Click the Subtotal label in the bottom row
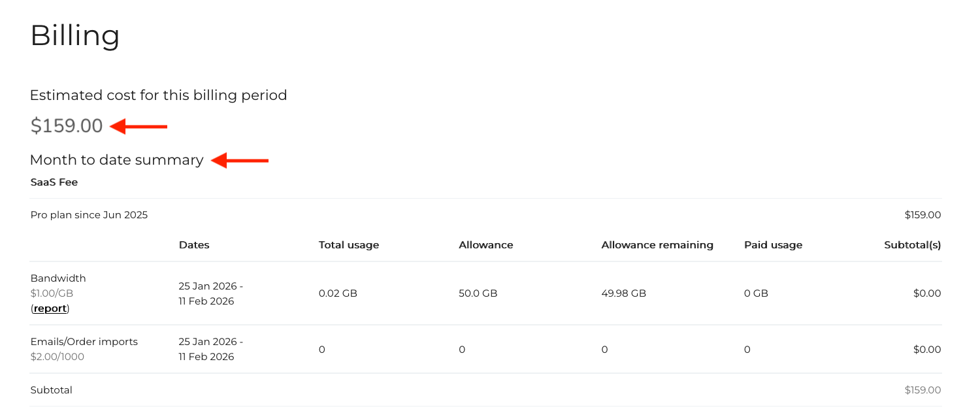Screen dimensions: 980x415 coord(52,390)
